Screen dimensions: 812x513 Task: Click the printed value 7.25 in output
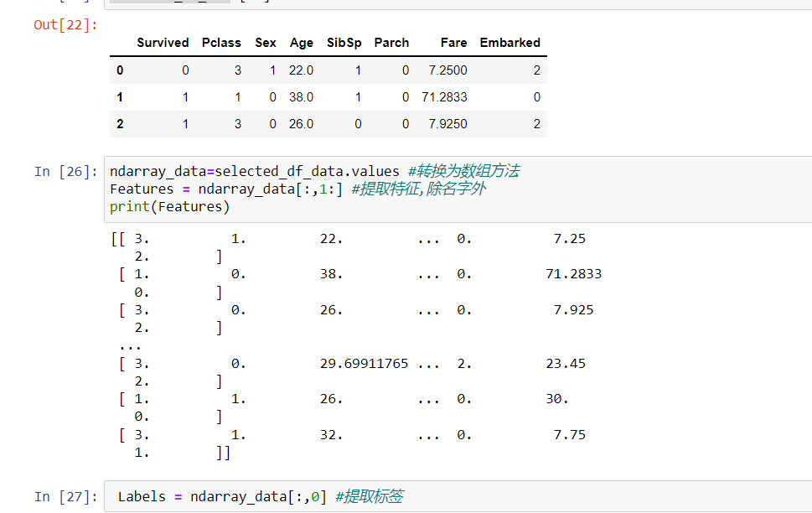569,238
